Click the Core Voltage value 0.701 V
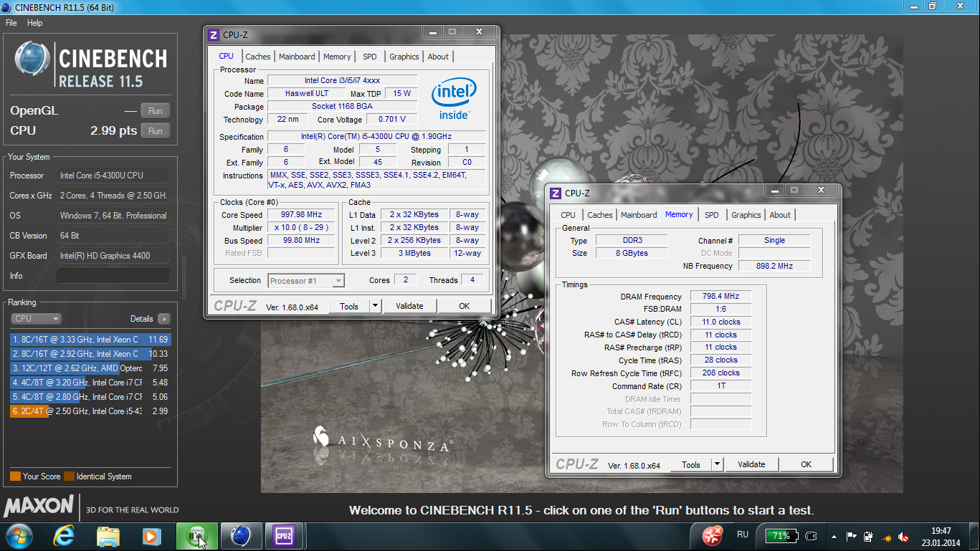This screenshot has height=551, width=980. pyautogui.click(x=391, y=119)
